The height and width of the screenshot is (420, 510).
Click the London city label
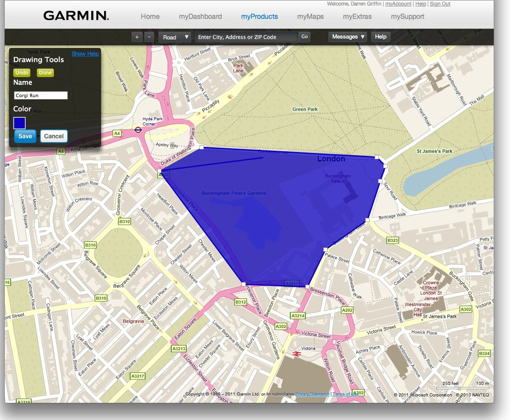[x=331, y=159]
